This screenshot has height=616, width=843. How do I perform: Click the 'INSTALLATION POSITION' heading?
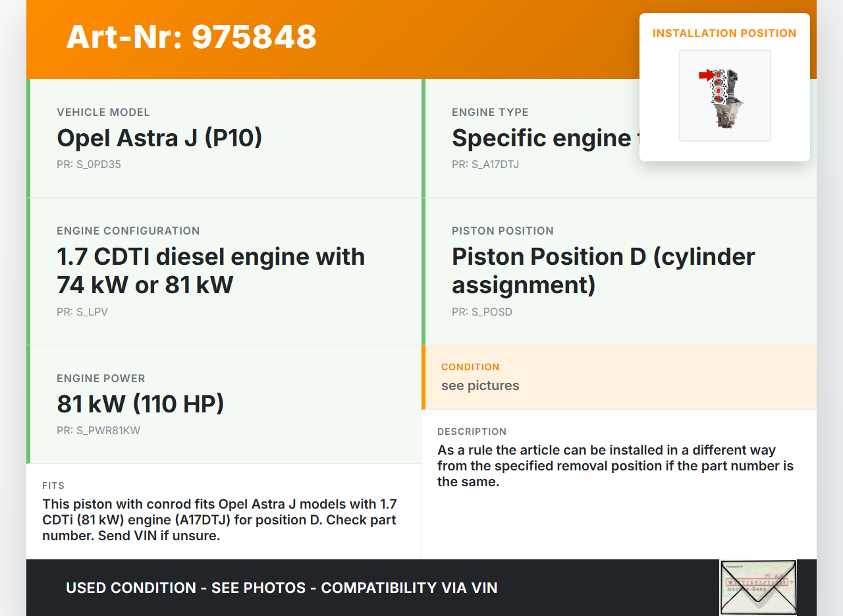click(724, 33)
